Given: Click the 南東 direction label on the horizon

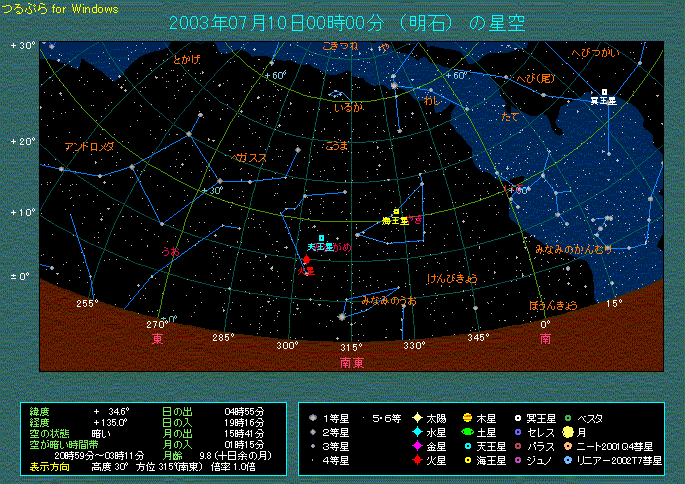Looking at the screenshot, I should [x=351, y=362].
